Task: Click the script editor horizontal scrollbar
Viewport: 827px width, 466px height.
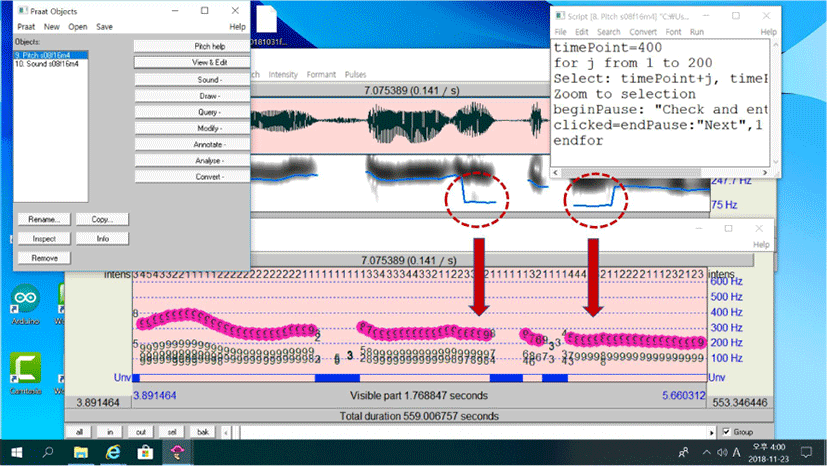Action: click(660, 172)
